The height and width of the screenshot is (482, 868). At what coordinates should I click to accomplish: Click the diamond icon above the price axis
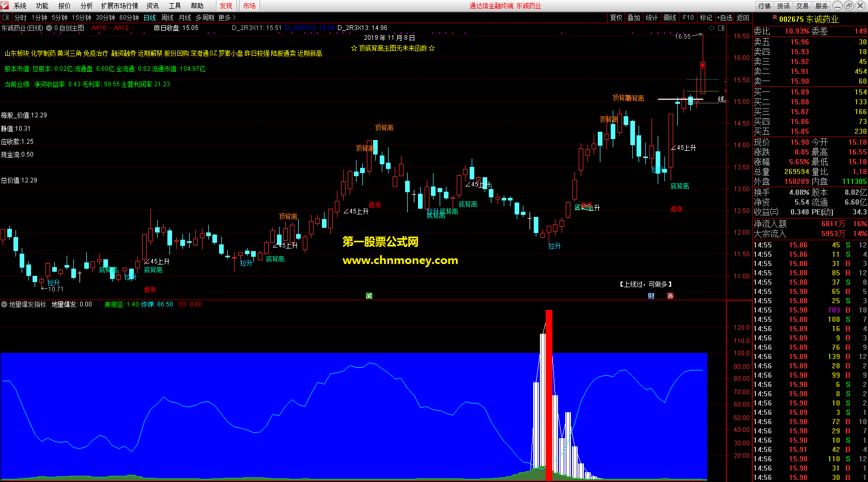click(711, 28)
